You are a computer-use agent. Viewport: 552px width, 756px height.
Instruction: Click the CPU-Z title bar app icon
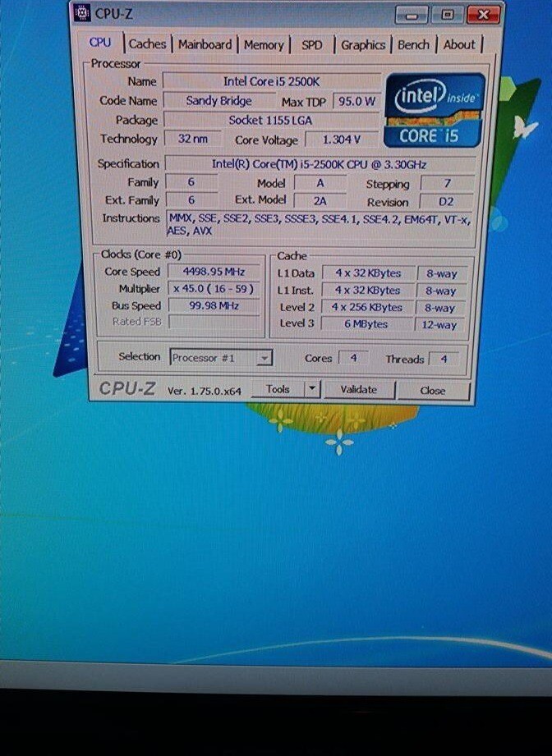82,12
